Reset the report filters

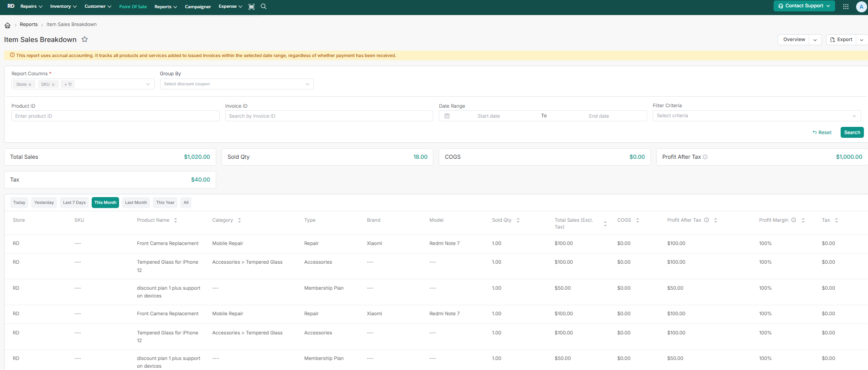pos(822,132)
